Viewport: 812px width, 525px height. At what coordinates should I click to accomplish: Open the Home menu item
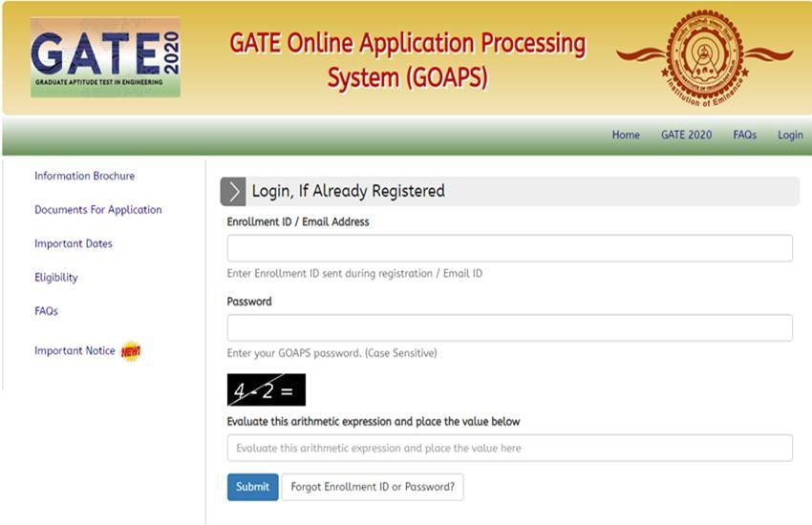click(x=626, y=135)
